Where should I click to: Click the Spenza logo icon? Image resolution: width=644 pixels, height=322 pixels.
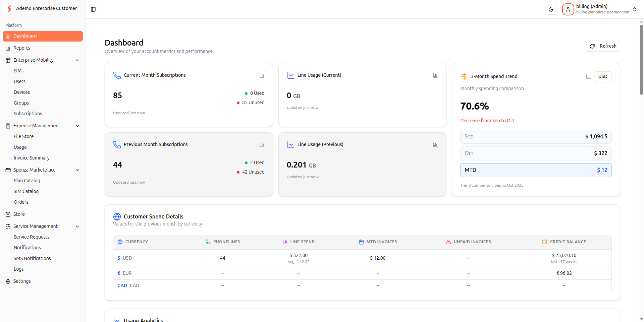click(x=9, y=9)
